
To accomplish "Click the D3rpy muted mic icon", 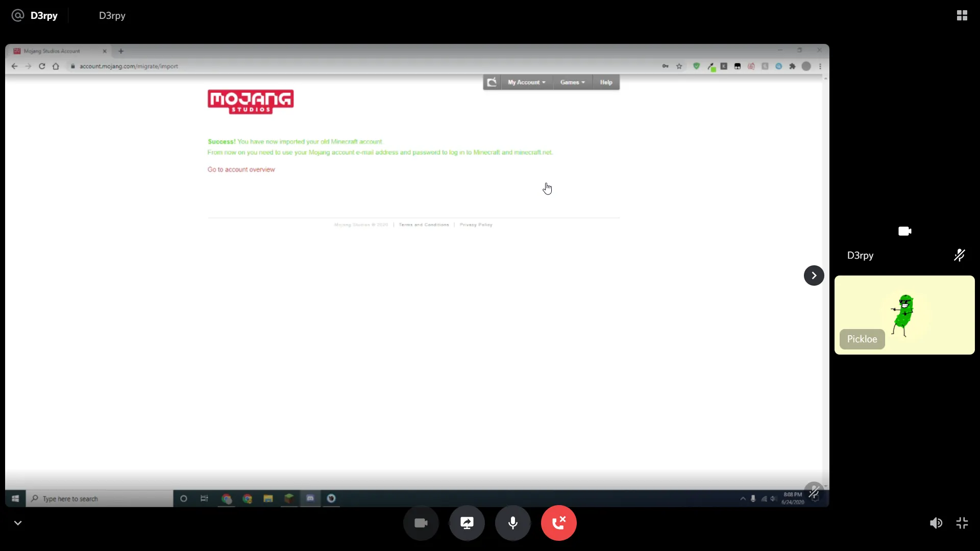I will (x=959, y=255).
